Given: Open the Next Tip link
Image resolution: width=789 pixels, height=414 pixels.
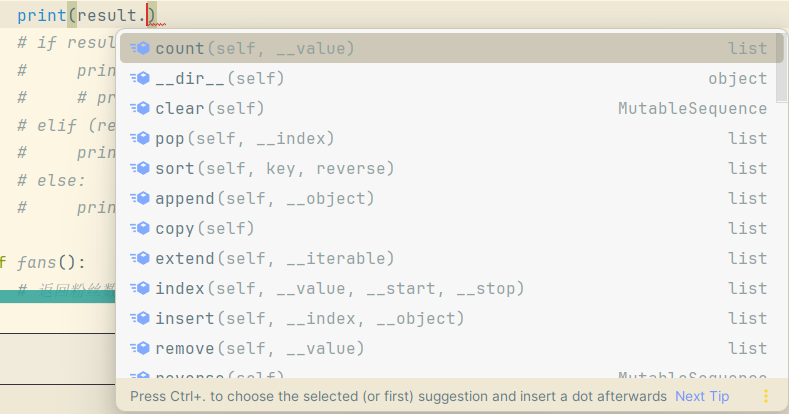Looking at the screenshot, I should tap(702, 396).
